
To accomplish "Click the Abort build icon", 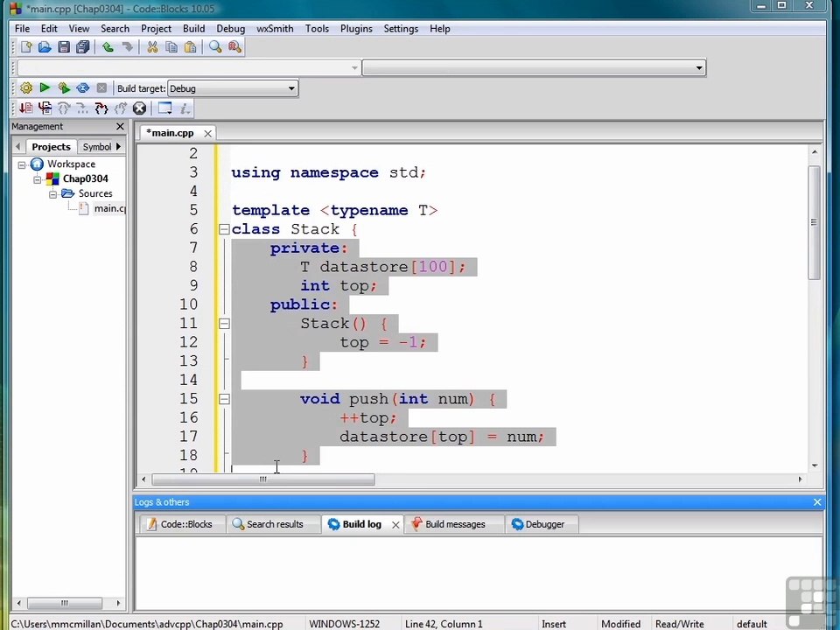I will (101, 87).
